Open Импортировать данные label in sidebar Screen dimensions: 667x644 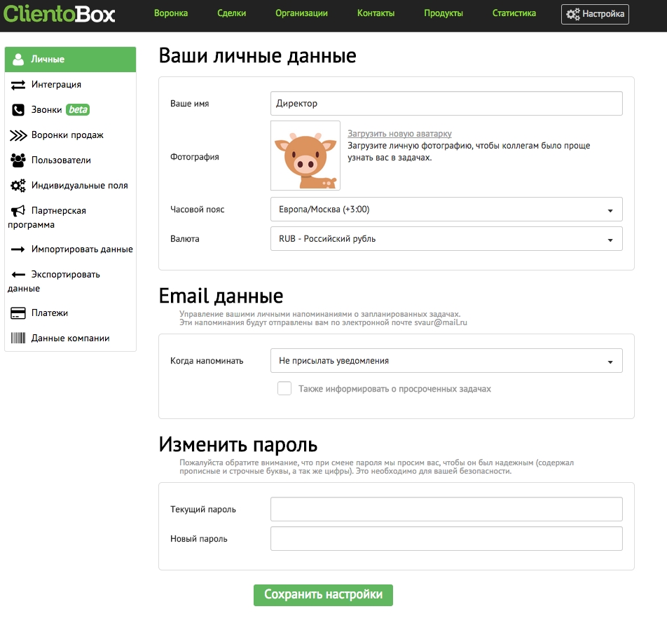point(82,249)
